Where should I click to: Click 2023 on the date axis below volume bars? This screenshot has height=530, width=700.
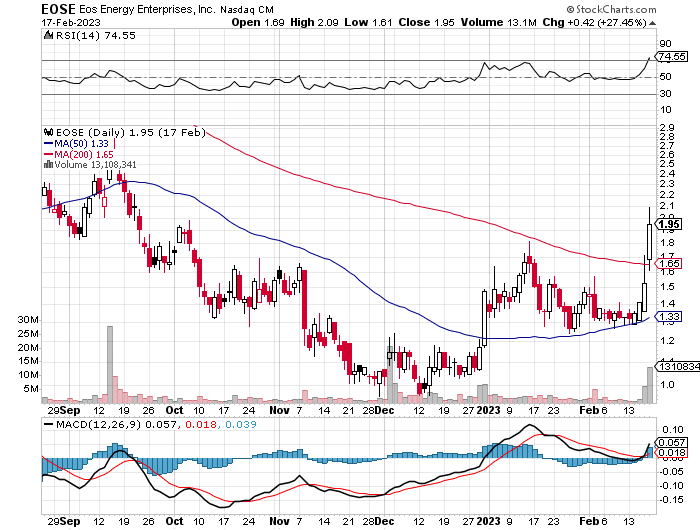pyautogui.click(x=488, y=410)
